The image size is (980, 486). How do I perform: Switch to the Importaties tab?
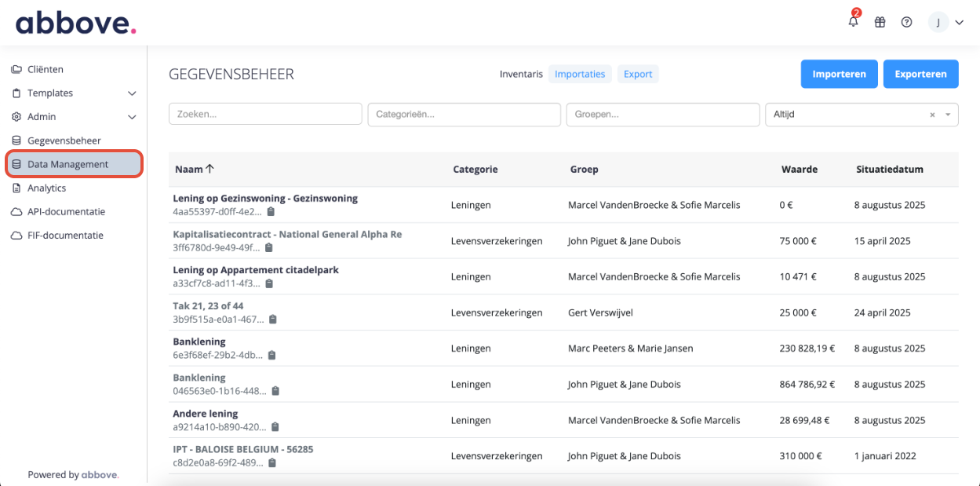click(x=580, y=74)
